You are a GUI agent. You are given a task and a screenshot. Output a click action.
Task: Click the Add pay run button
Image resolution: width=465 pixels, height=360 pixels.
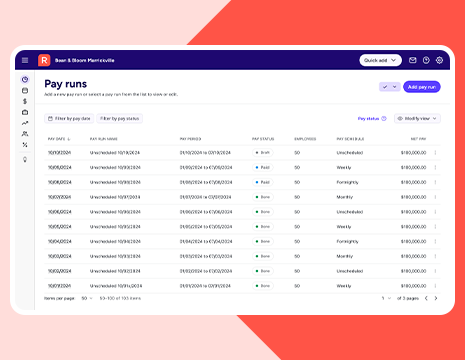coord(422,87)
